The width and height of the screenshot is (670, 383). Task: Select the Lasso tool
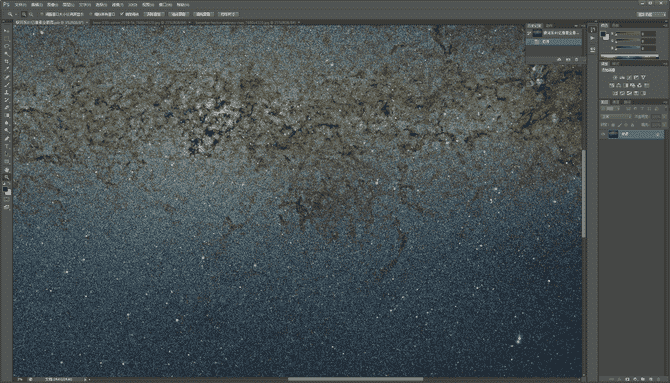pyautogui.click(x=6, y=47)
